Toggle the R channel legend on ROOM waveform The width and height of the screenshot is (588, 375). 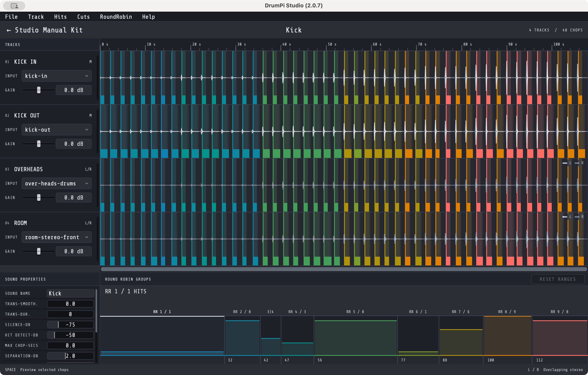[x=579, y=217]
